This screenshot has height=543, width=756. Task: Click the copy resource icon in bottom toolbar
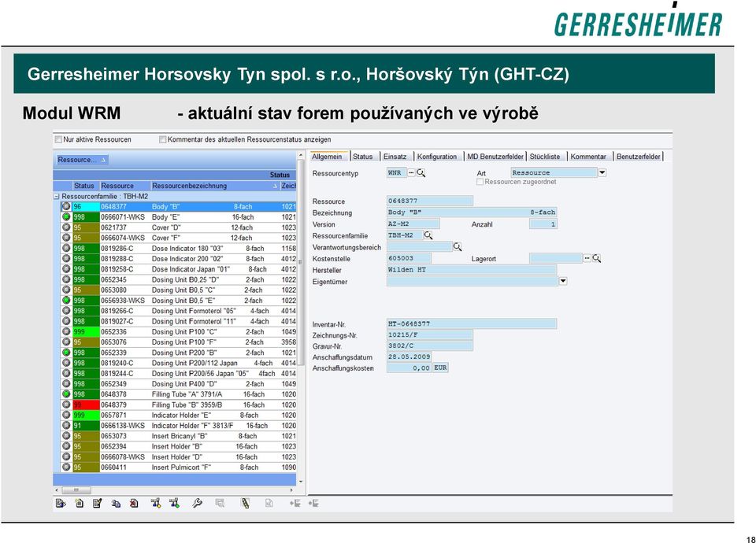116,504
